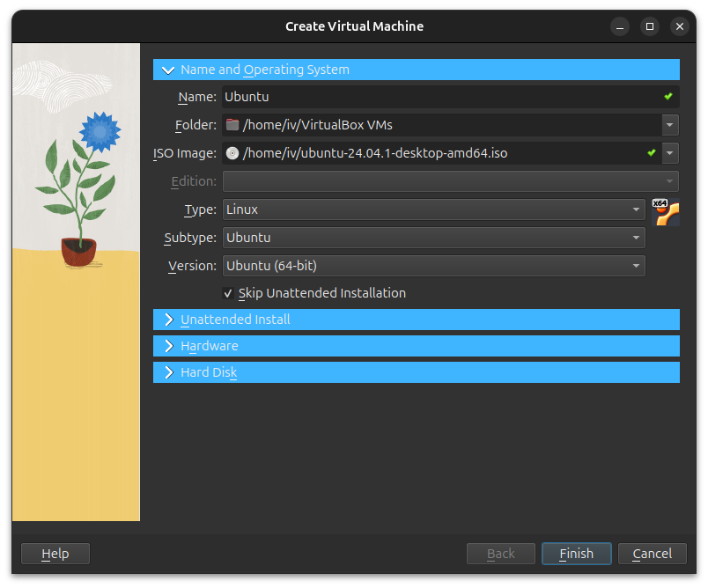Collapse Name and Operating System section
Viewport: 708px width, 588px height.
416,70
